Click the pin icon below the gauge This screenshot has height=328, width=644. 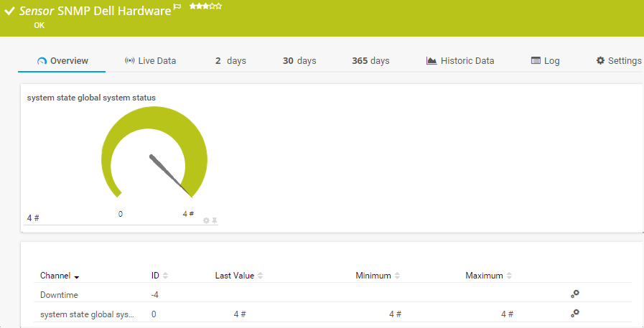pyautogui.click(x=214, y=220)
